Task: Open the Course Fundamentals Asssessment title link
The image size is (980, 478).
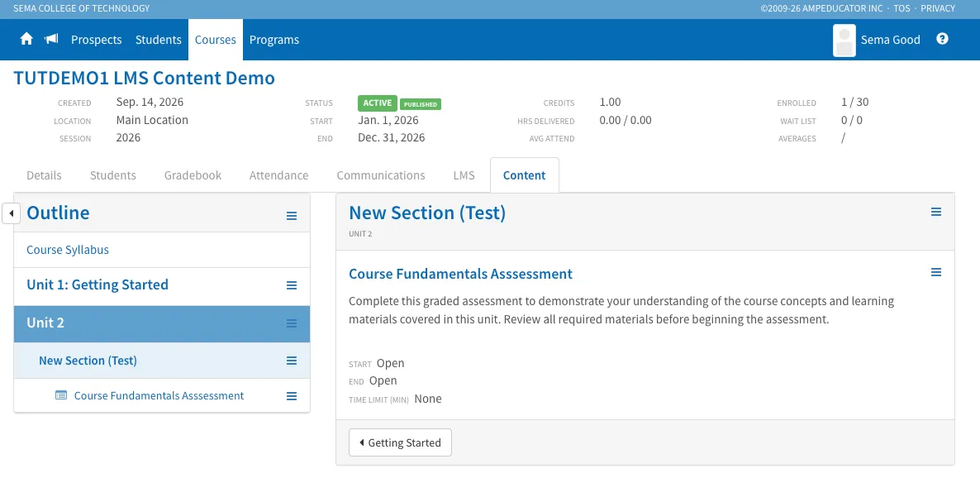Action: 460,274
